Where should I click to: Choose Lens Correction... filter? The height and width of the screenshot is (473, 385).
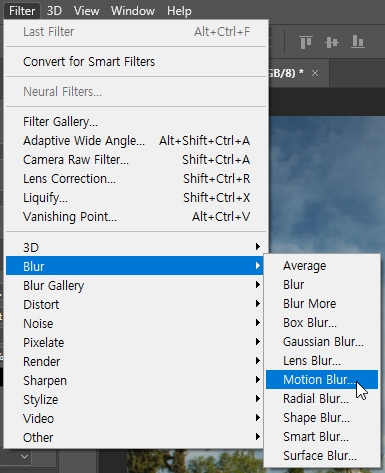click(x=136, y=179)
